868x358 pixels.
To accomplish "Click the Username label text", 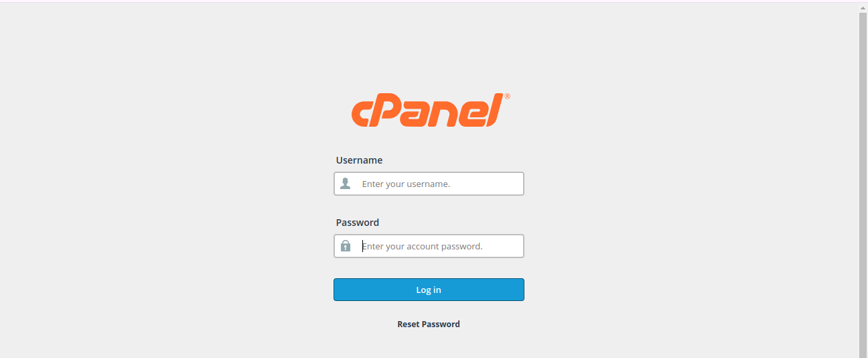I will 359,160.
